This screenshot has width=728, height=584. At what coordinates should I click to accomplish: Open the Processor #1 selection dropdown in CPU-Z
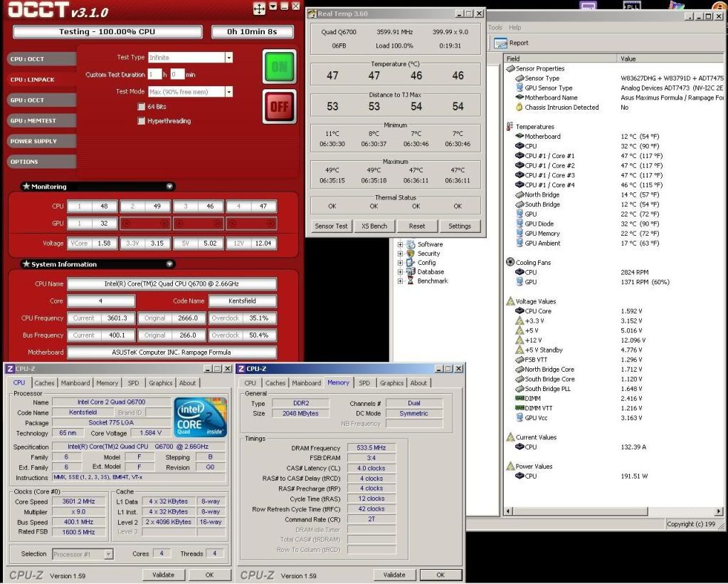click(x=108, y=553)
